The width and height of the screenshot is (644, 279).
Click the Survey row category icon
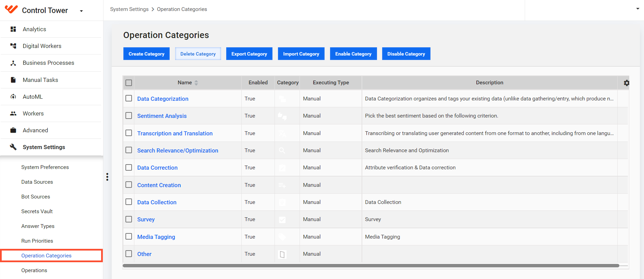[x=282, y=220]
